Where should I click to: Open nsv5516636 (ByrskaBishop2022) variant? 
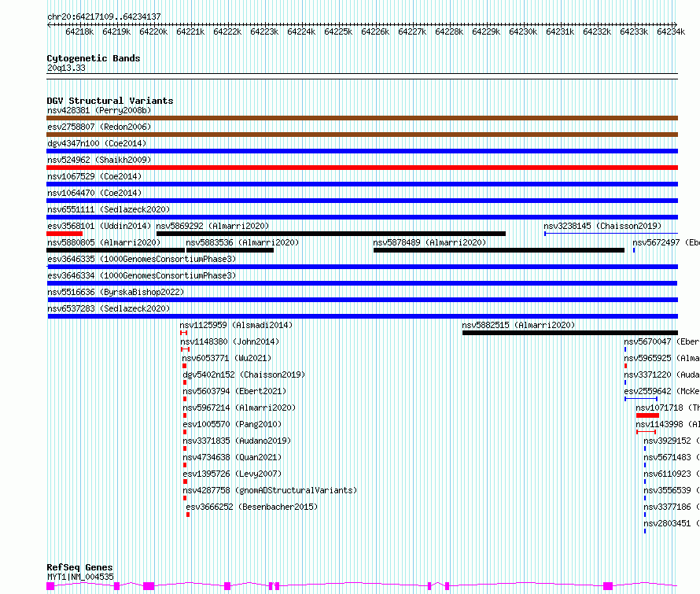click(x=116, y=292)
